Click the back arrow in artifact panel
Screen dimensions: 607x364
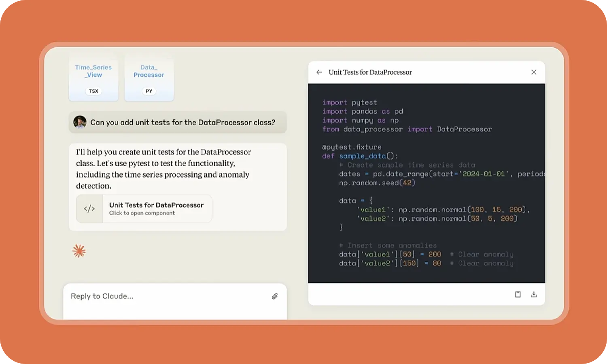[319, 72]
